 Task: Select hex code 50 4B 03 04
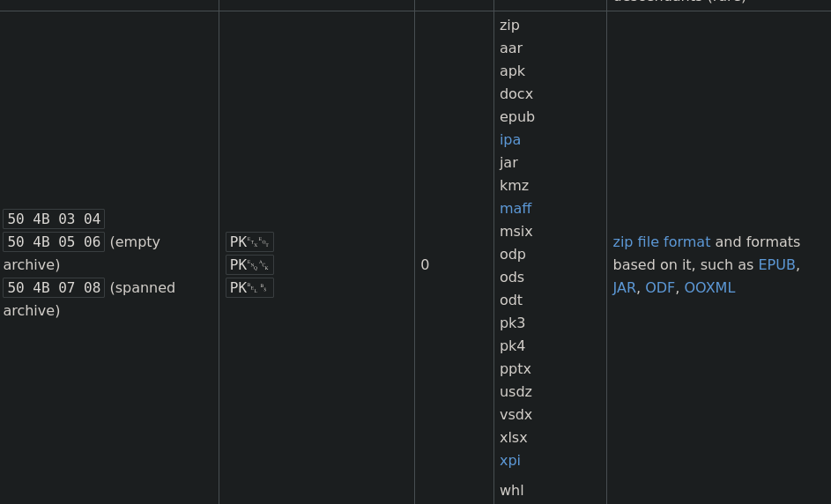54,219
